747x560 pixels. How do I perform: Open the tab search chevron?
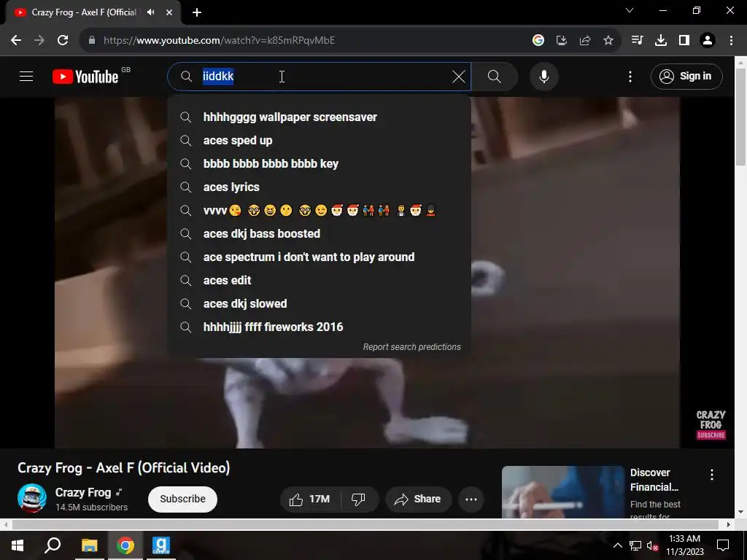point(630,10)
